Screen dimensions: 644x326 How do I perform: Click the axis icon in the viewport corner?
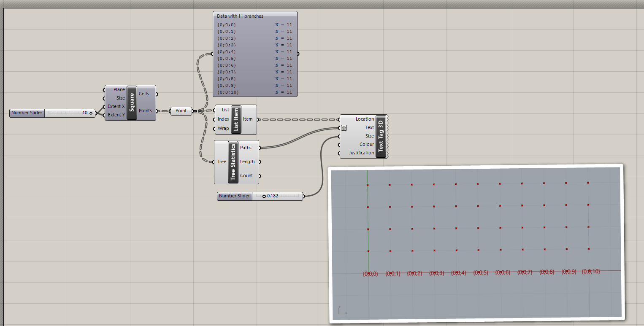tap(342, 310)
